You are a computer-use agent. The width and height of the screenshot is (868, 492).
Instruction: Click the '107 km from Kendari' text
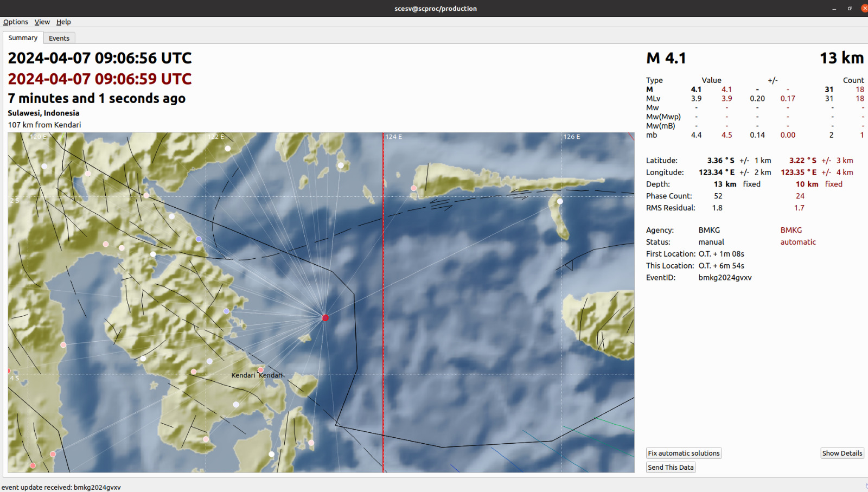point(44,125)
